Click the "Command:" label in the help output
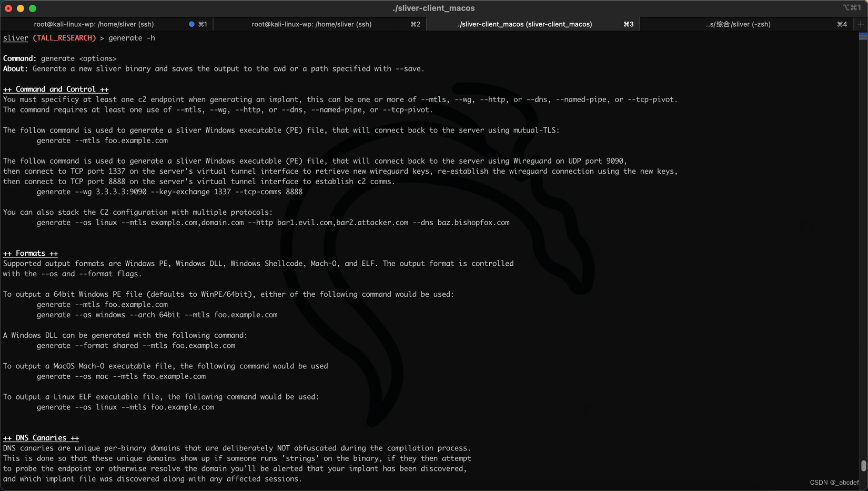Viewport: 868px width, 491px height. point(20,58)
